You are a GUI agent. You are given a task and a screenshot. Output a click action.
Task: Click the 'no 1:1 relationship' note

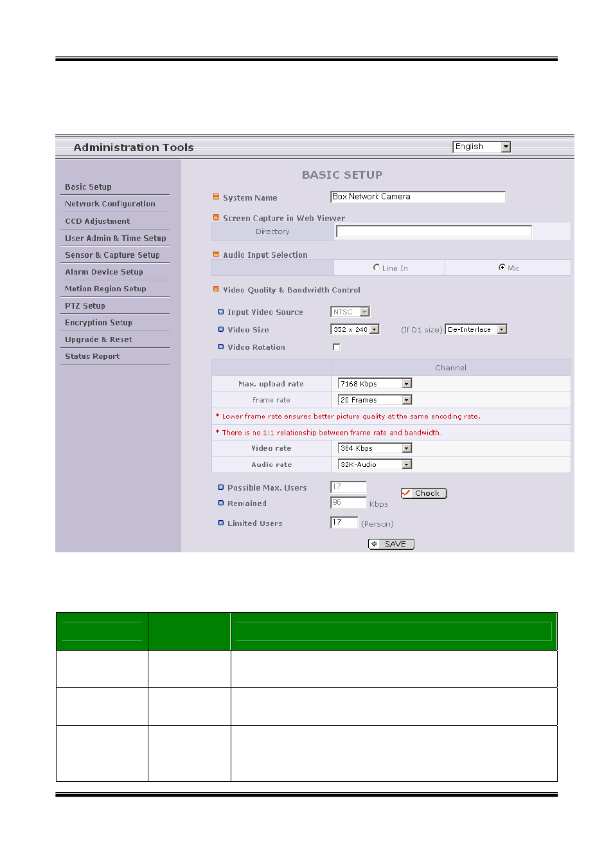(x=328, y=433)
